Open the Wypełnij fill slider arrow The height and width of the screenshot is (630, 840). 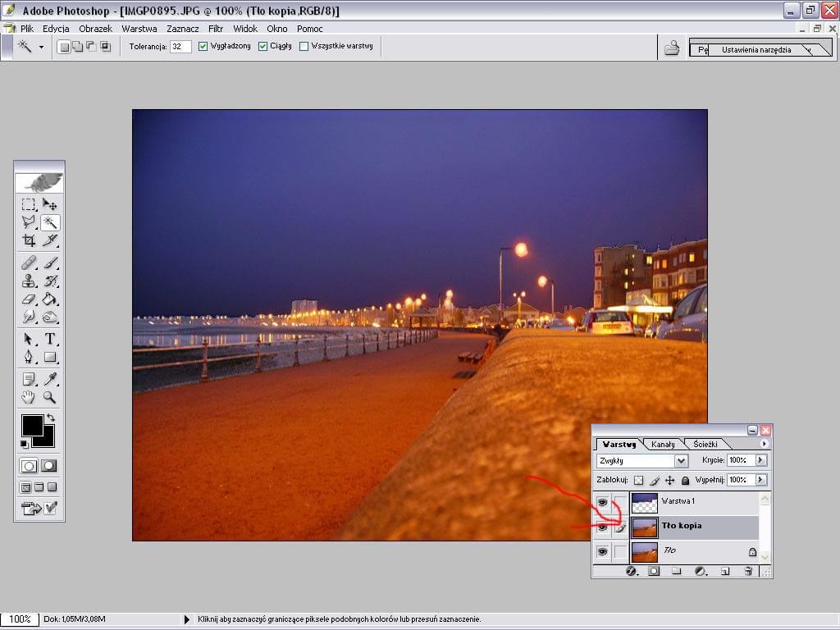click(760, 480)
